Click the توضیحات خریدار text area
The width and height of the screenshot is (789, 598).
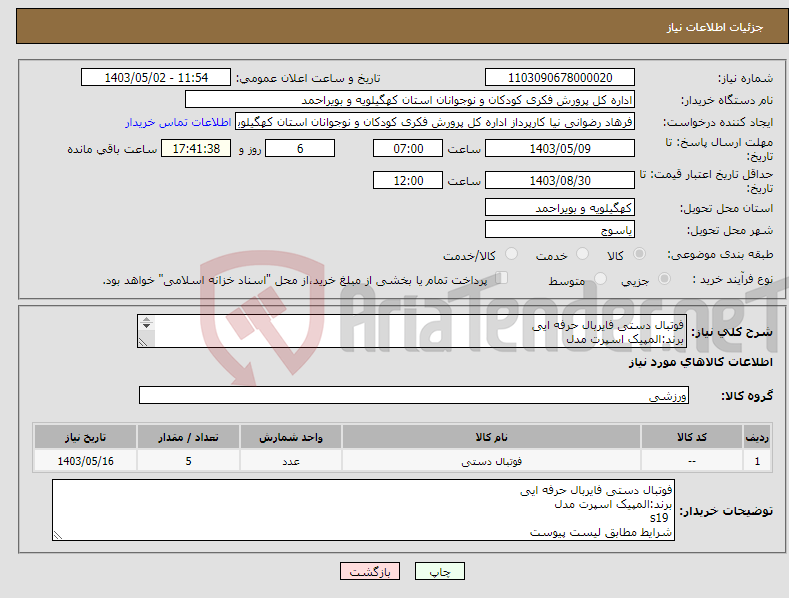pyautogui.click(x=363, y=510)
